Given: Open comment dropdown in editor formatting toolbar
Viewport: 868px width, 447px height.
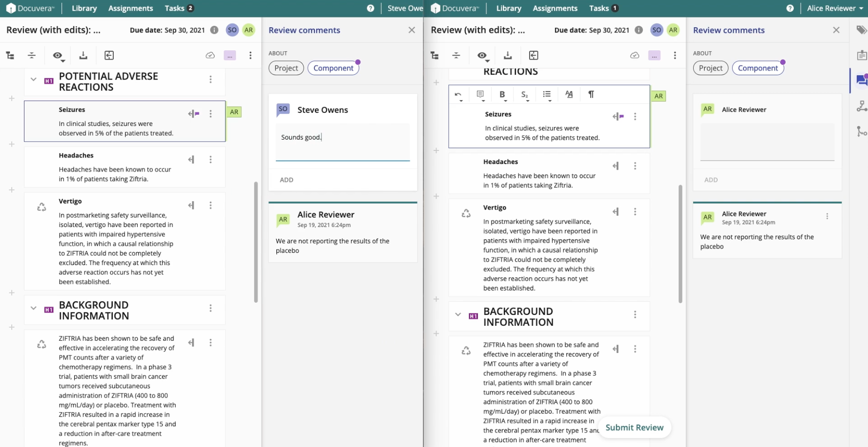Looking at the screenshot, I should [480, 95].
